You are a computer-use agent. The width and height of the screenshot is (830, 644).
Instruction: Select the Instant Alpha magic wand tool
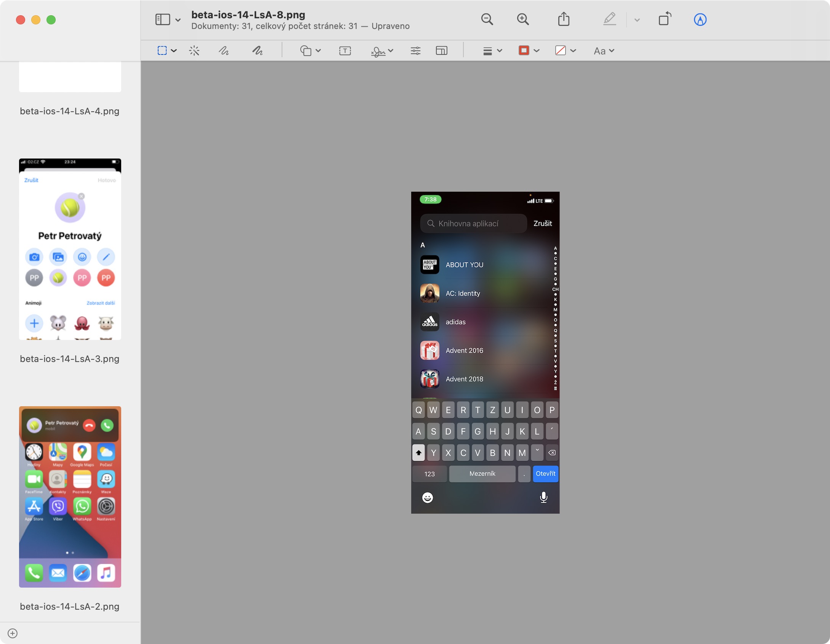194,51
